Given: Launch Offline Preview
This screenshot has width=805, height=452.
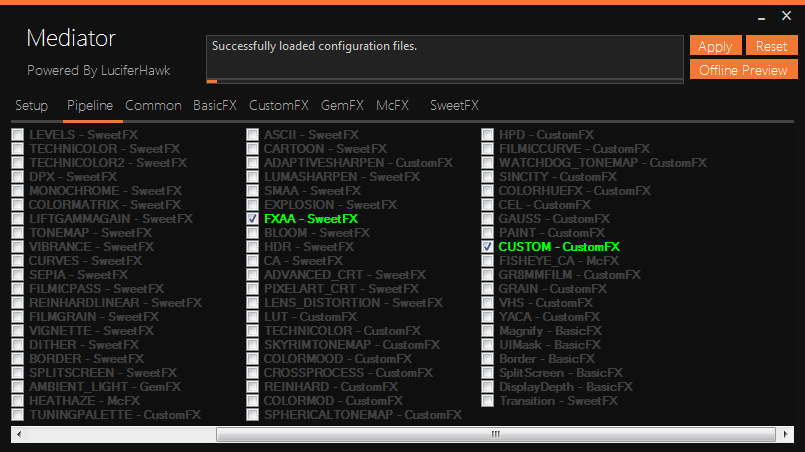Looking at the screenshot, I should (743, 70).
